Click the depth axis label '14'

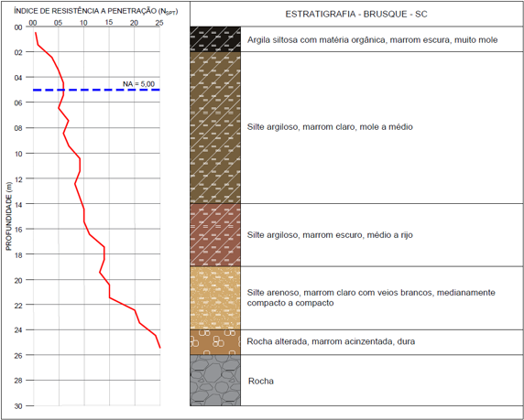18,204
